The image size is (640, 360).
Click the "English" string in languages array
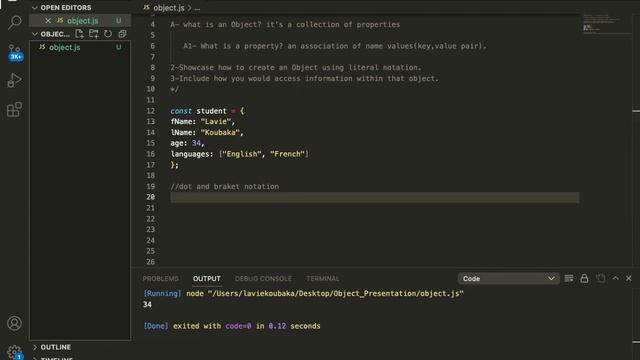click(242, 154)
